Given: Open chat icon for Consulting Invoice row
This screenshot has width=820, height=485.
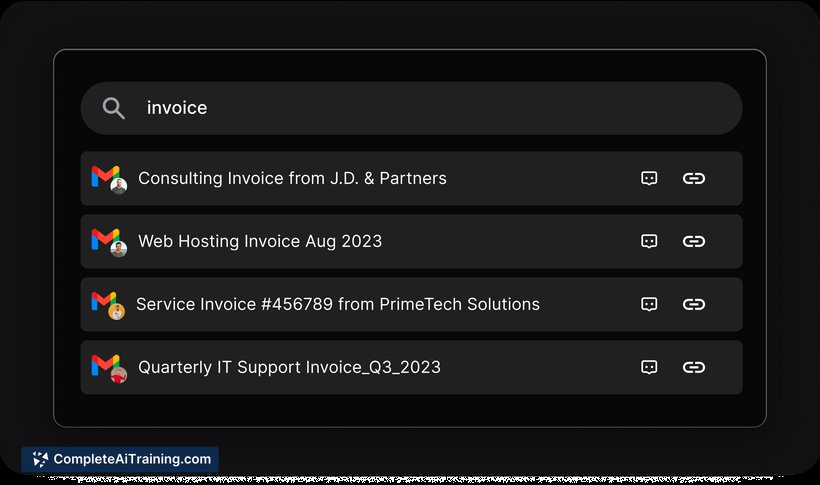Looking at the screenshot, I should (x=649, y=178).
